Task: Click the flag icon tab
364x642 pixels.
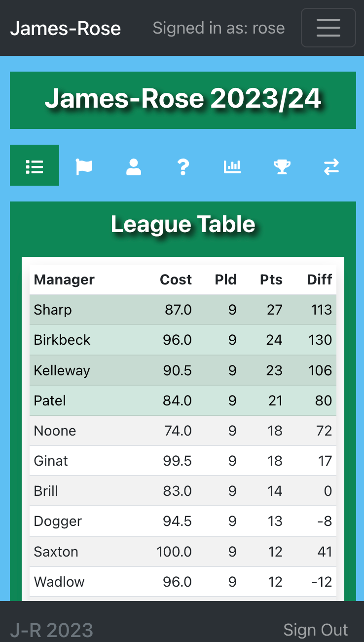Action: [x=84, y=166]
